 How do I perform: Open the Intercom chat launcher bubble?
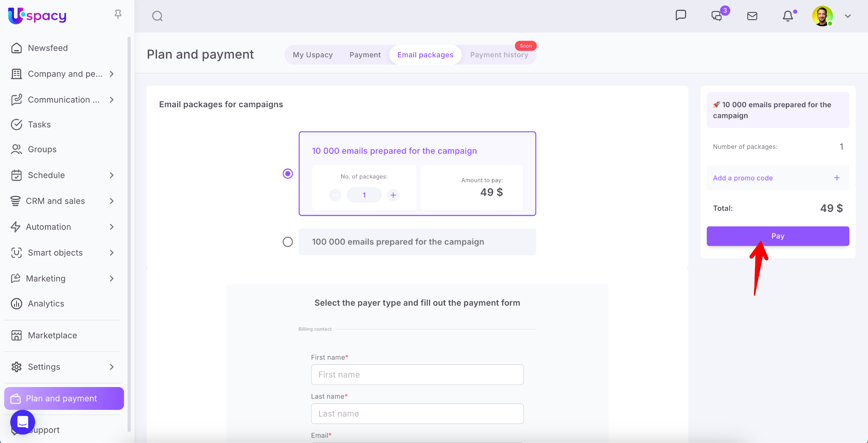pos(22,422)
